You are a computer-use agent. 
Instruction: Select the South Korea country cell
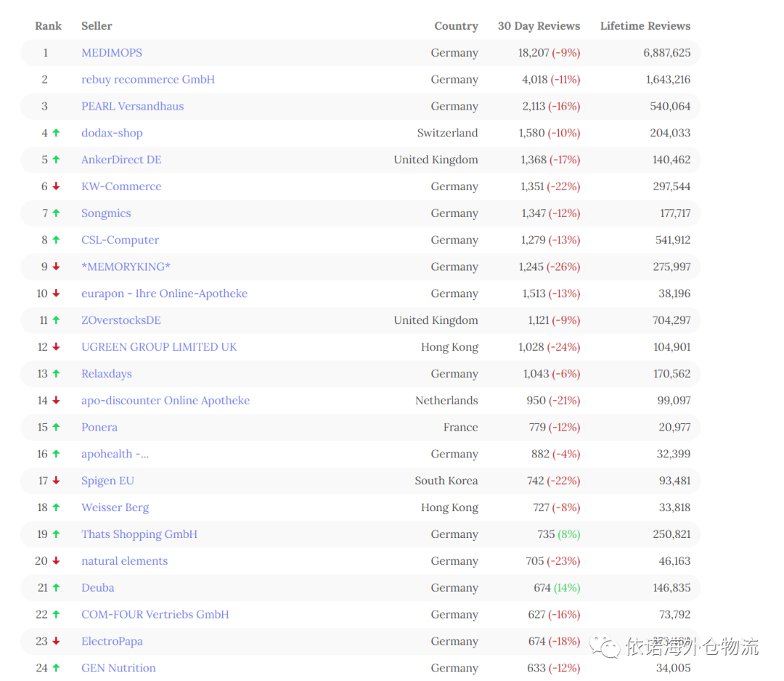[446, 481]
